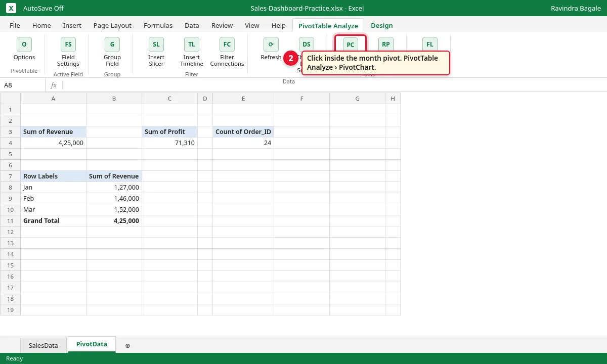Click the Insert Timeline icon
Screen dimensions: 607x364
tap(192, 44)
